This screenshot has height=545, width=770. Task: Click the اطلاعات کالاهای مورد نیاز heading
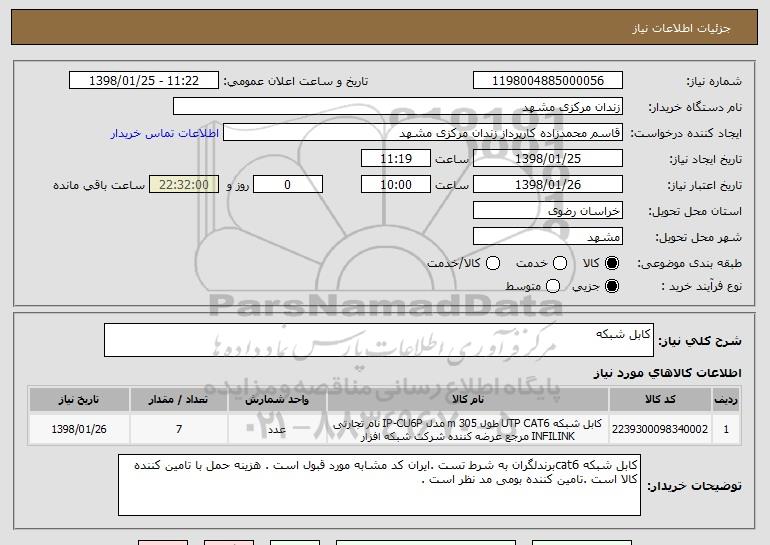coord(667,373)
